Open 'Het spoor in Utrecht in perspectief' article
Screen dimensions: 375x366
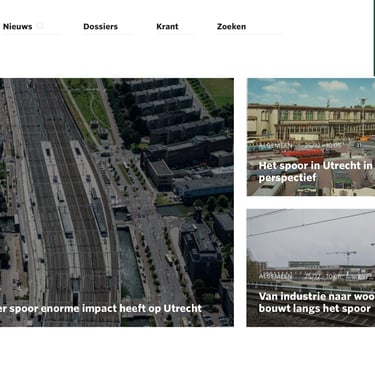[x=316, y=171]
